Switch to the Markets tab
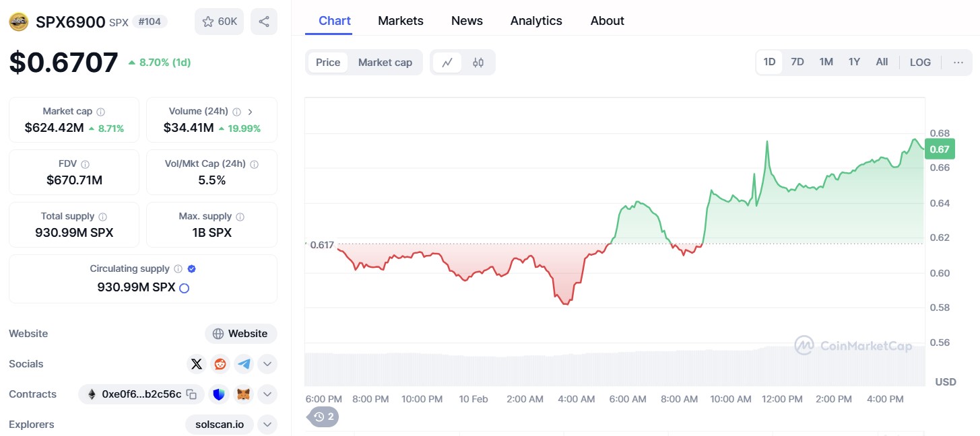980x436 pixels. point(400,21)
